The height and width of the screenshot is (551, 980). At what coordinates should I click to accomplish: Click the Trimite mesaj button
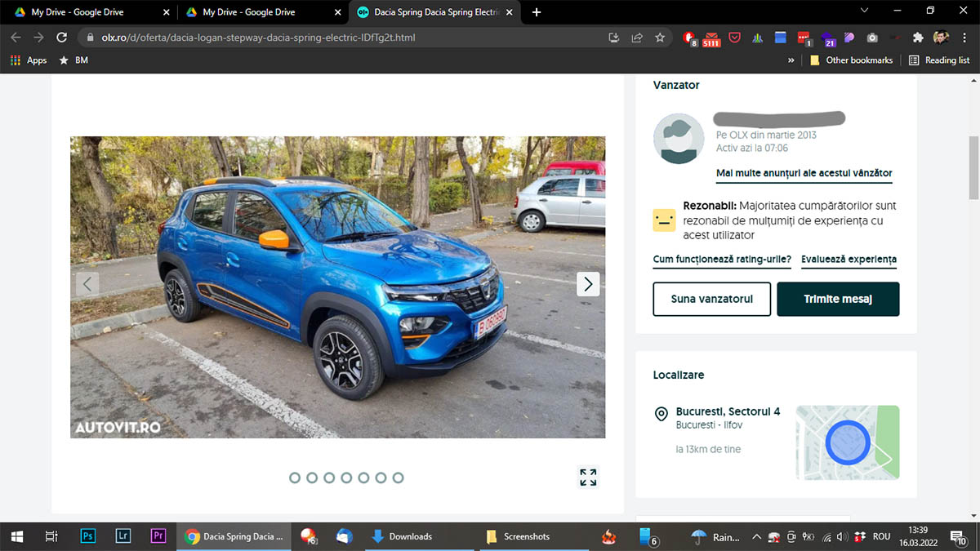point(838,299)
